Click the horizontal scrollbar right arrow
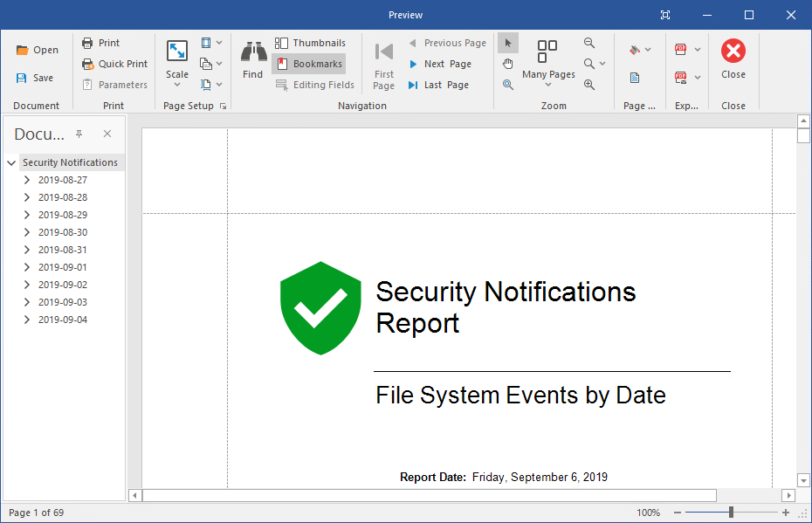The height and width of the screenshot is (523, 812). (788, 496)
